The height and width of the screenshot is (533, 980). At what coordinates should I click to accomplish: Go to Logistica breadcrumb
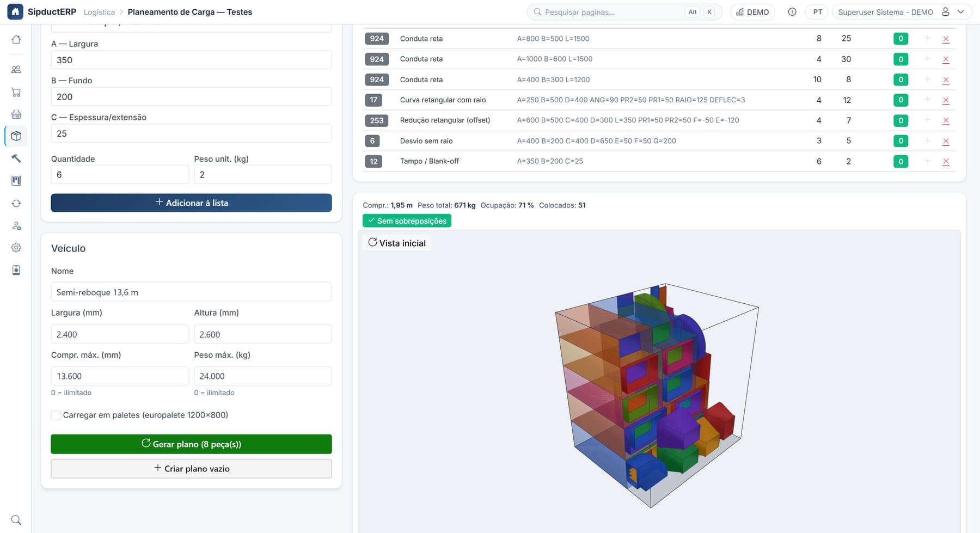click(x=99, y=12)
